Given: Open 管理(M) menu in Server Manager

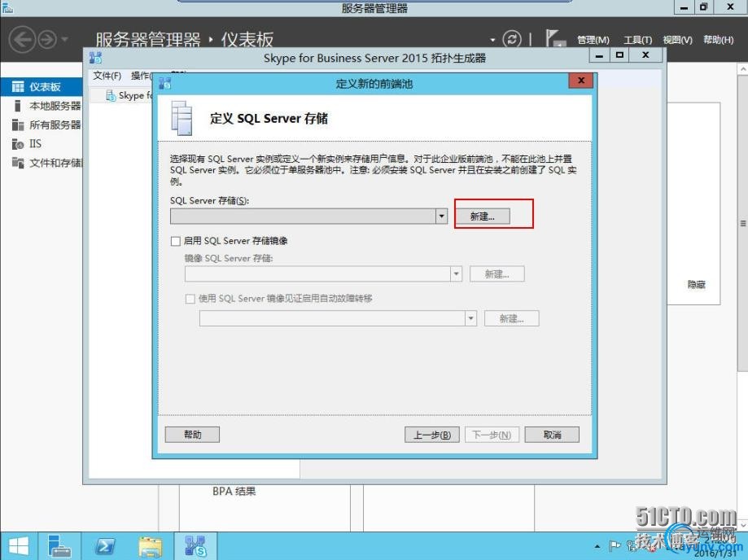Looking at the screenshot, I should click(x=593, y=40).
